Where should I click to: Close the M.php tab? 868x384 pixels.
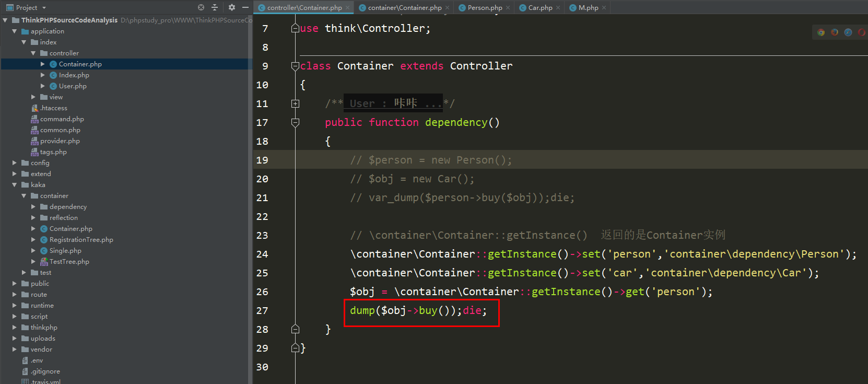click(x=604, y=8)
